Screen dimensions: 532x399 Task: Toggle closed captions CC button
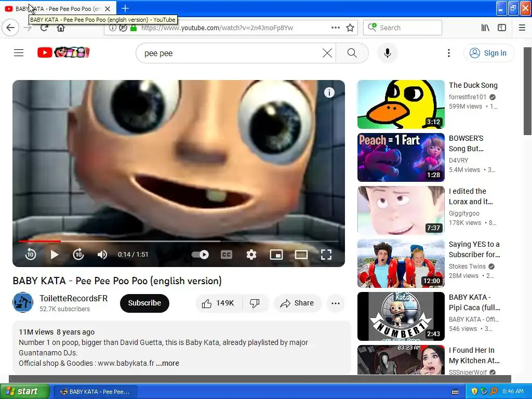(227, 255)
